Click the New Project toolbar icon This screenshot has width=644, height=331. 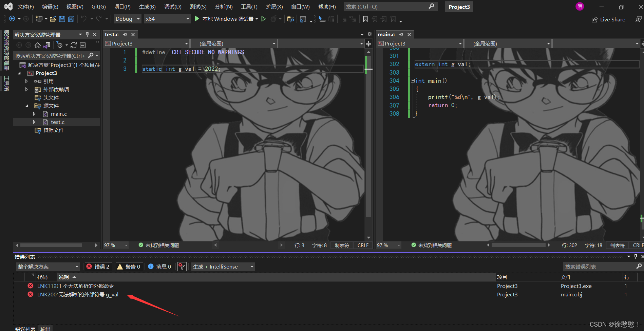[x=39, y=19]
